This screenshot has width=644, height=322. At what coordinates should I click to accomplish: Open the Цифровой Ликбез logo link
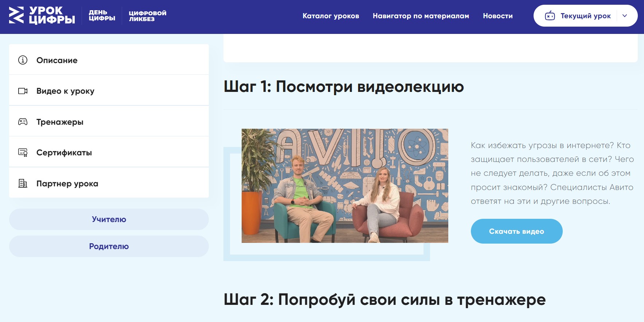tap(148, 16)
